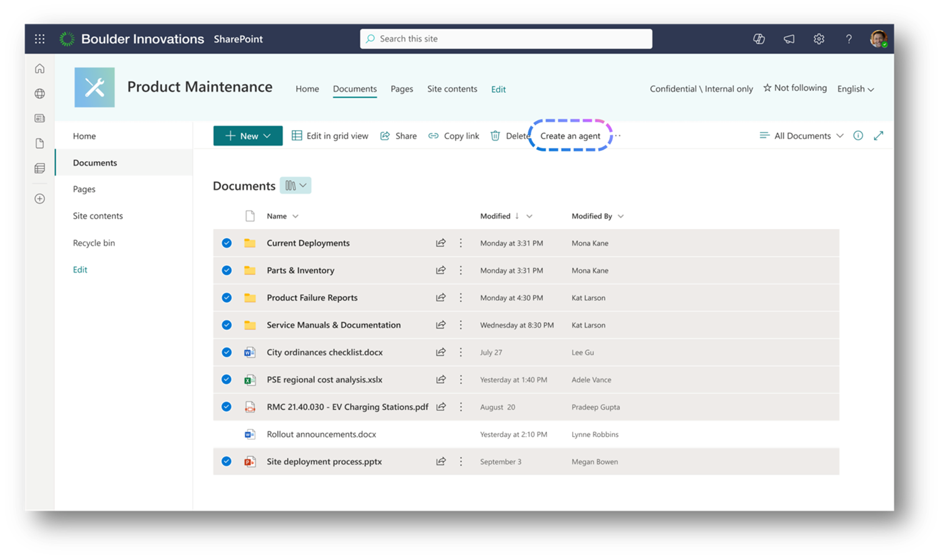The image size is (942, 560).
Task: Click the megaphone feedback icon
Action: click(x=789, y=39)
